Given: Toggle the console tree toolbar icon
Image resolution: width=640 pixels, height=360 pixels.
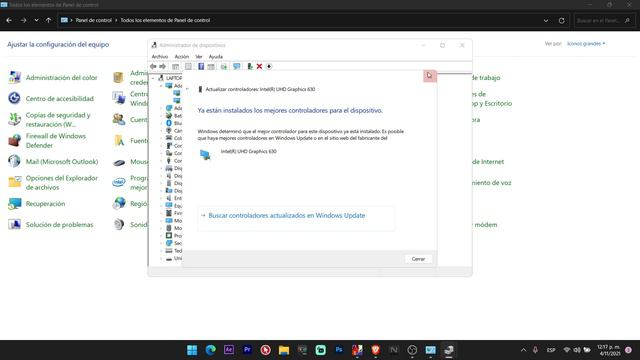Looking at the screenshot, I should (176, 67).
